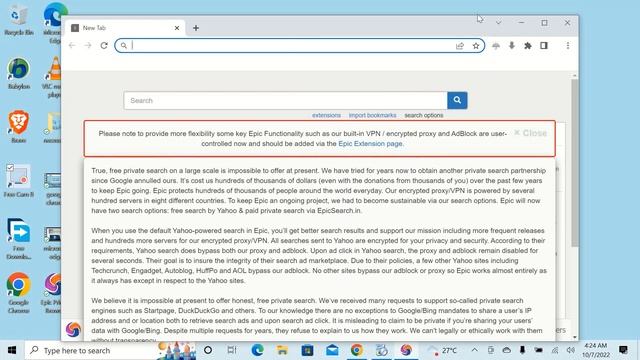Click the taskbar search box
Screen dimensions: 640x360
[110, 350]
